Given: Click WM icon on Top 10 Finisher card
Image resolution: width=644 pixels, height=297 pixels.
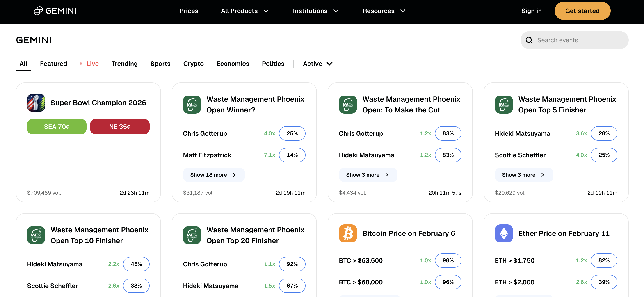Looking at the screenshot, I should pyautogui.click(x=36, y=235).
